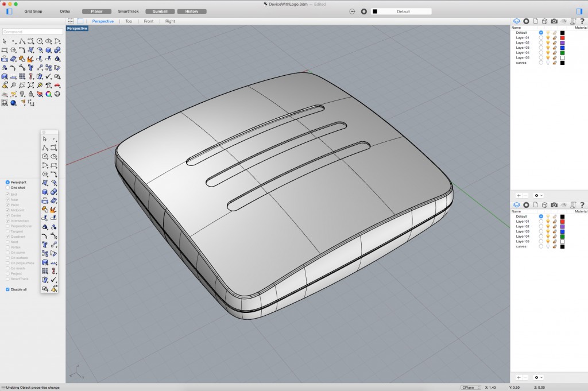Click the Zoom Extents icon in the main toolbar
The height and width of the screenshot is (391, 588).
point(30,85)
